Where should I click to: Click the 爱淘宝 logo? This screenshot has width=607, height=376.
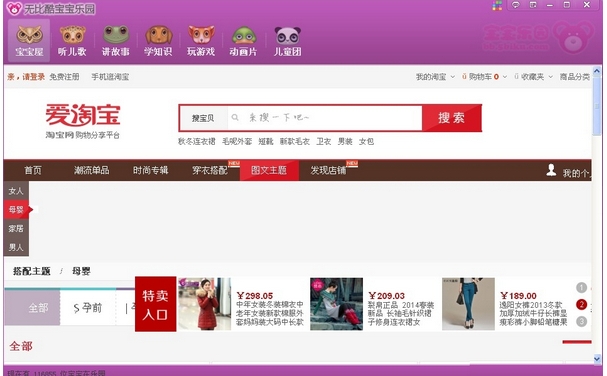click(83, 115)
